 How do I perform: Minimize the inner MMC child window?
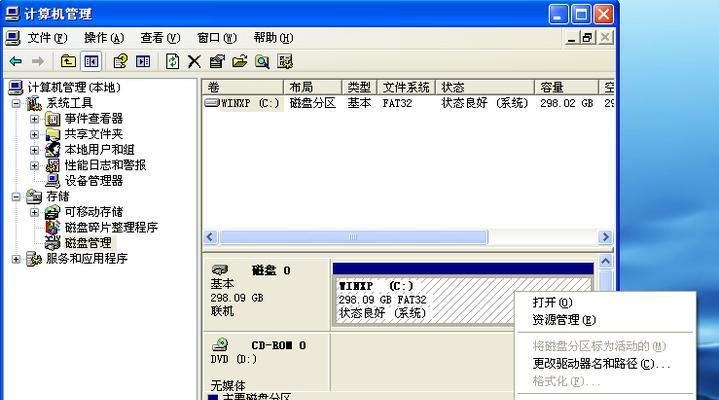[x=571, y=38]
